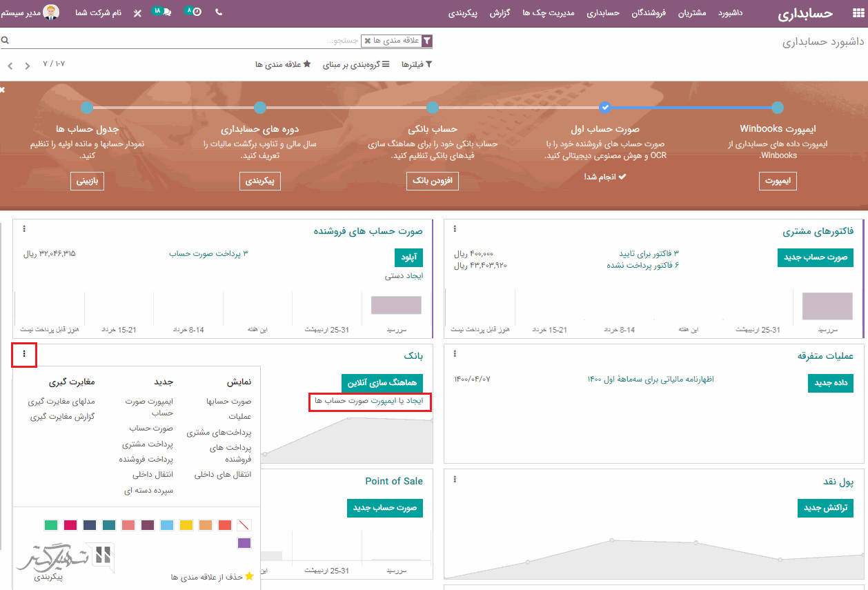Image resolution: width=868 pixels, height=590 pixels.
Task: Click the search magnifier icon
Action: coord(5,41)
